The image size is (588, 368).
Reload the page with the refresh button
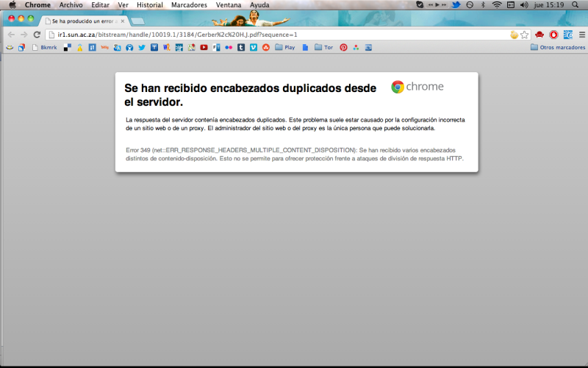(x=36, y=35)
